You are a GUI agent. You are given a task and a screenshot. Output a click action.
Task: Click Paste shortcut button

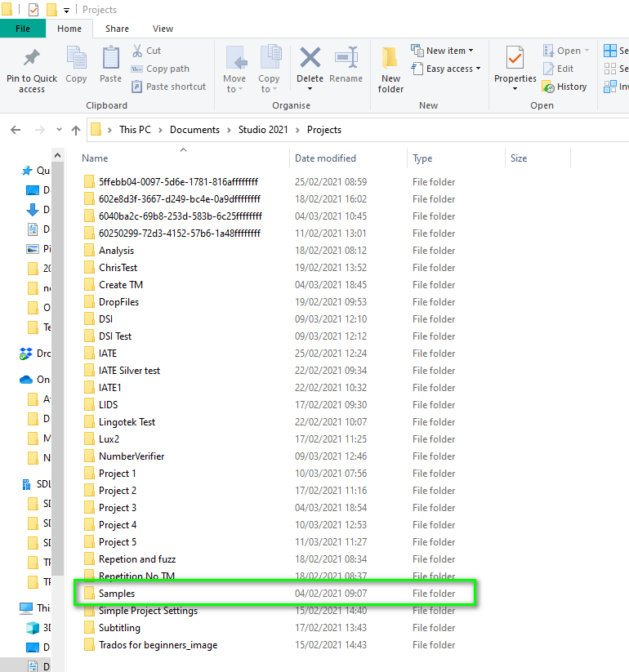[x=169, y=87]
